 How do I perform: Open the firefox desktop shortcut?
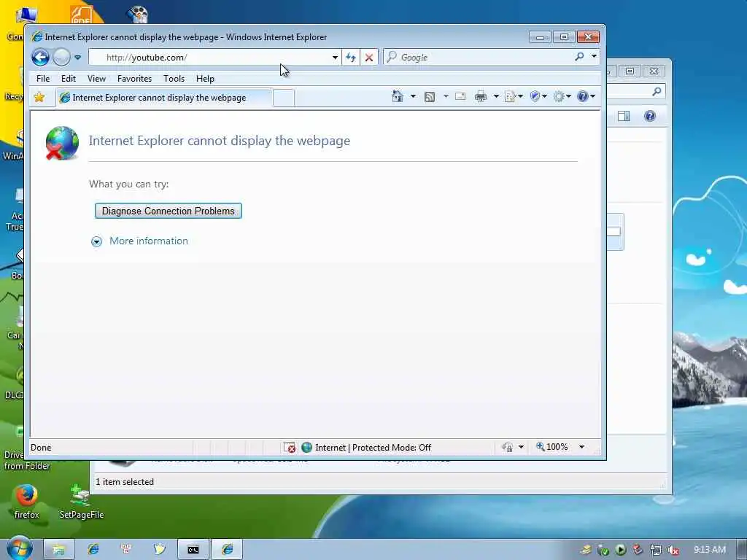[27, 502]
